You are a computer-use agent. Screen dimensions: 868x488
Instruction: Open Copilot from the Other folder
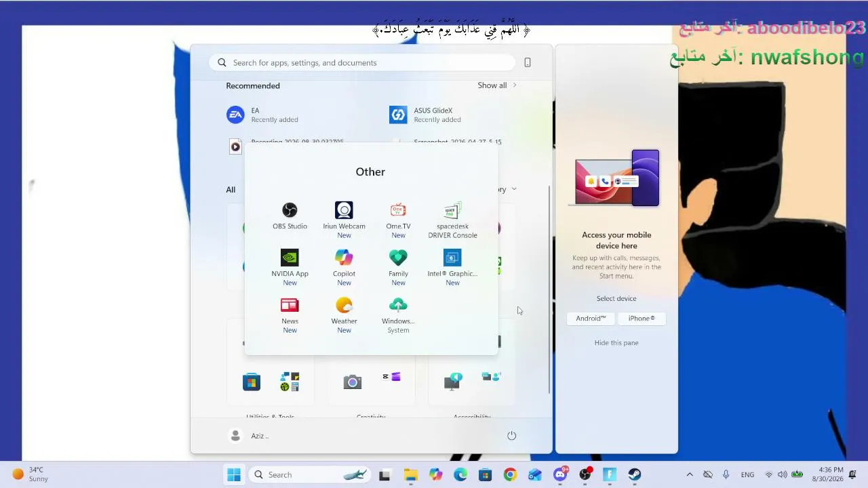[344, 267]
